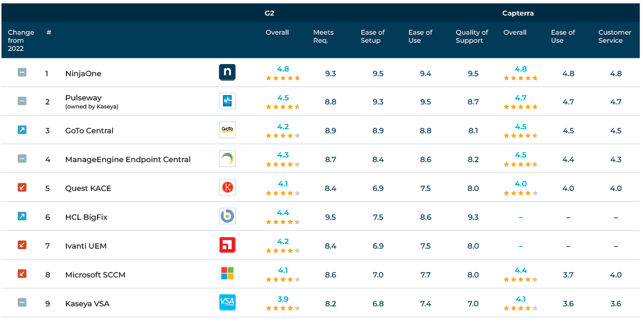
Task: Select the Ivanti UEM product name
Action: pos(85,246)
